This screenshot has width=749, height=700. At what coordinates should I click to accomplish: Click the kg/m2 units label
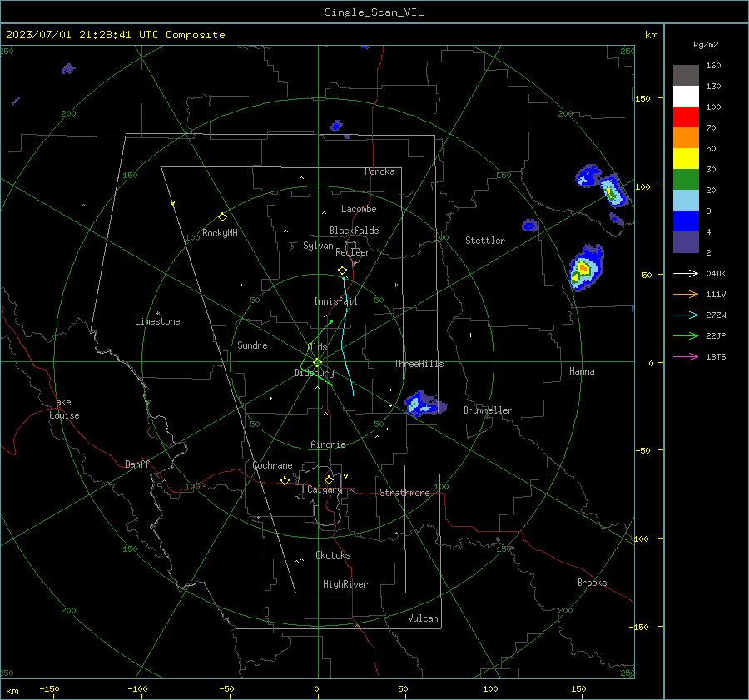click(706, 45)
